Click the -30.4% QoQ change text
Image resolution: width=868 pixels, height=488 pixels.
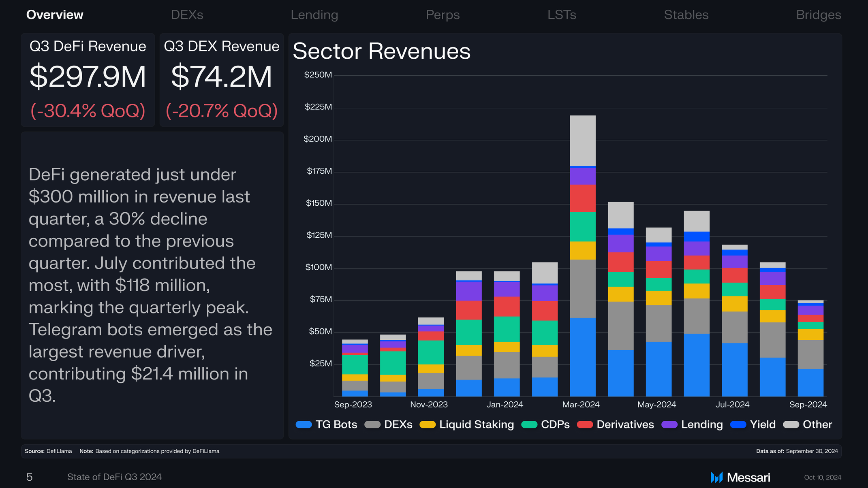coord(88,111)
